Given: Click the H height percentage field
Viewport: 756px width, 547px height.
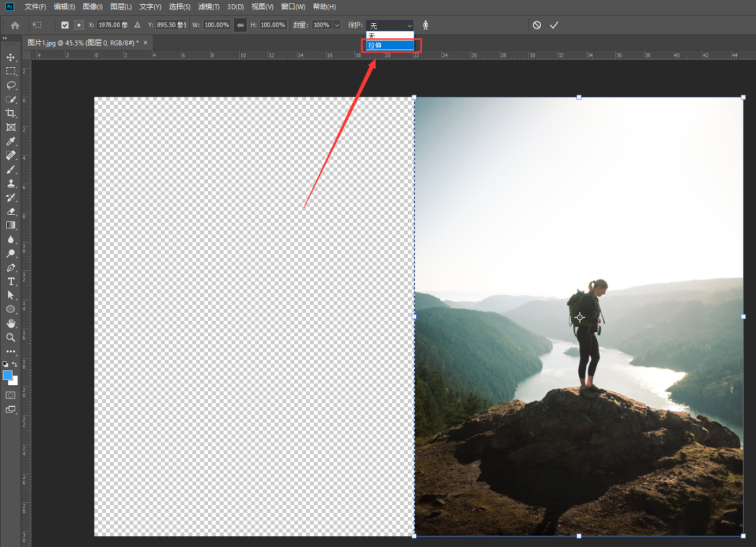Looking at the screenshot, I should pyautogui.click(x=273, y=25).
